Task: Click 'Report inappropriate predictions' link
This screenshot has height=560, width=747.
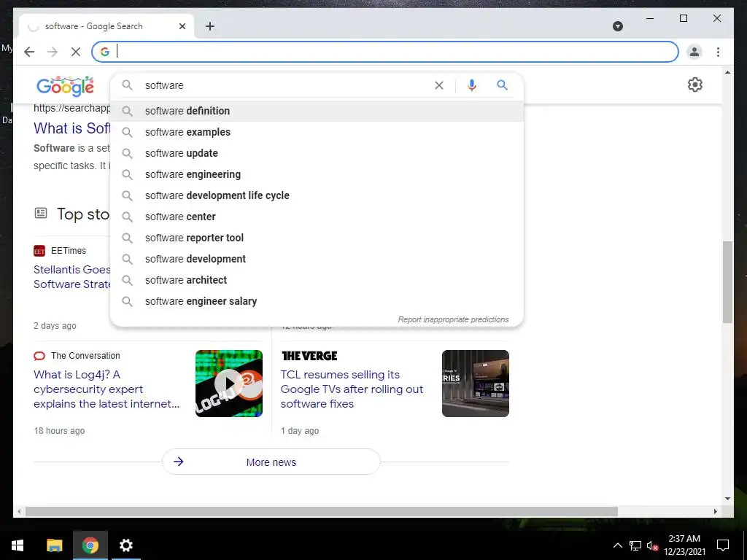Action: coord(453,319)
